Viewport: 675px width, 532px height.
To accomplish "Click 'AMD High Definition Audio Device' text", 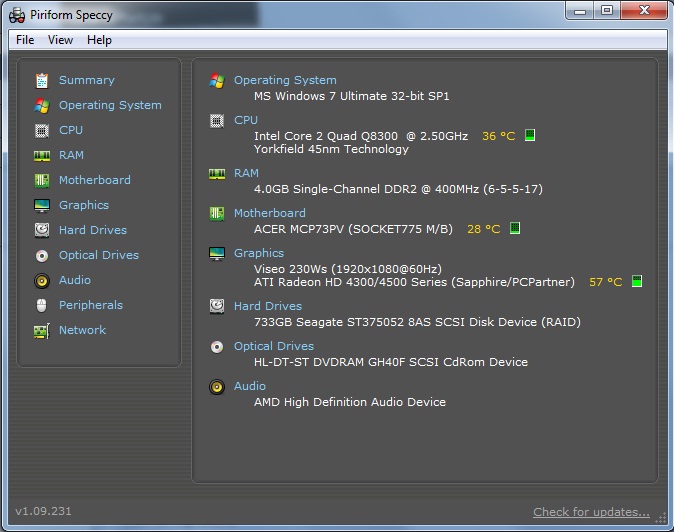I will click(350, 402).
